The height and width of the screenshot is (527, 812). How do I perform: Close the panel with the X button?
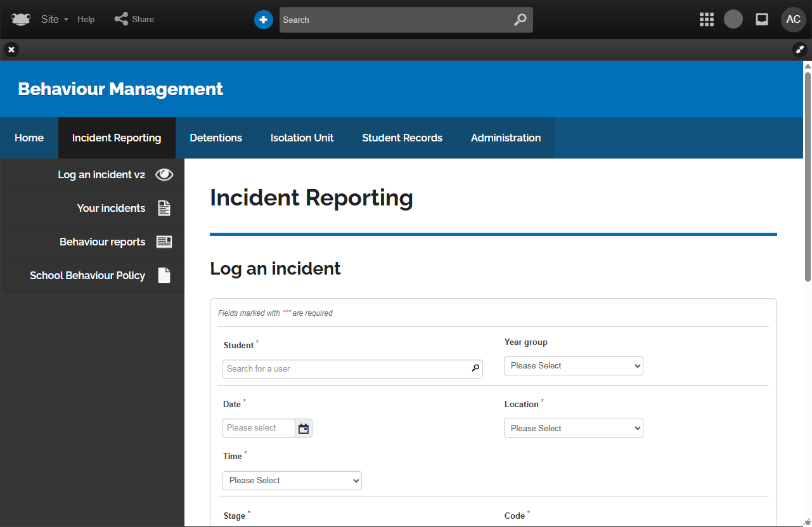coord(11,49)
